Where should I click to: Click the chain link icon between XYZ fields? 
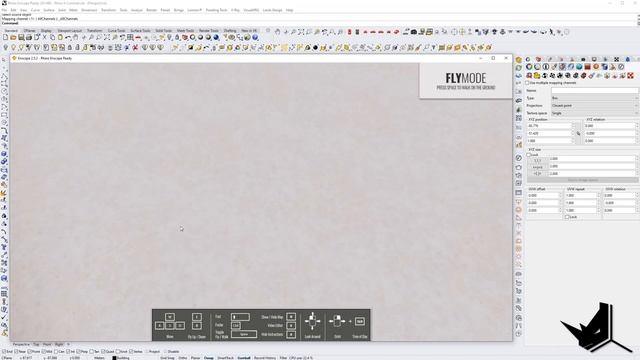coord(578,133)
